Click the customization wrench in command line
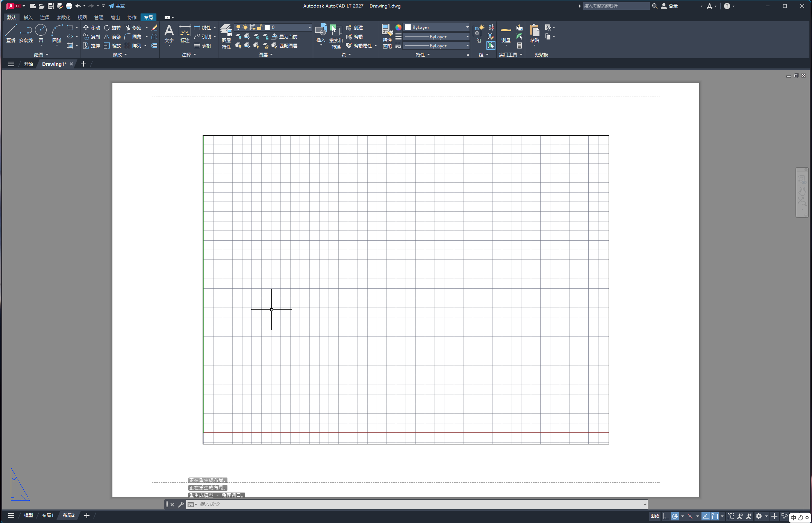Viewport: 812px width, 523px height. click(x=181, y=505)
